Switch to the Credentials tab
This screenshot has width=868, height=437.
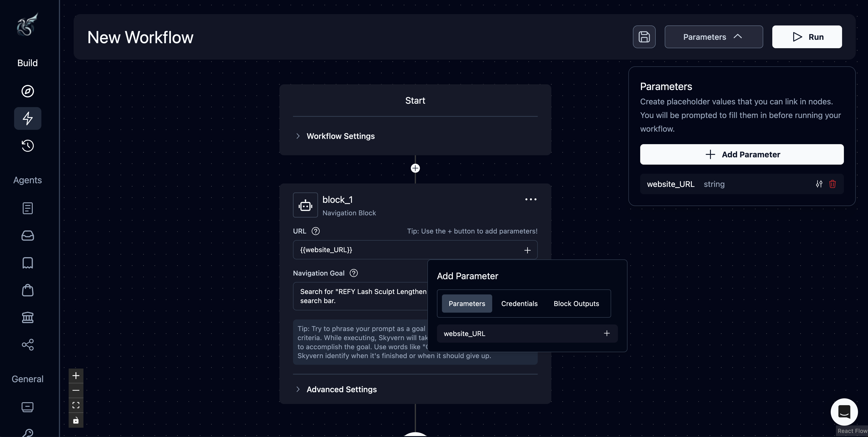coord(519,304)
